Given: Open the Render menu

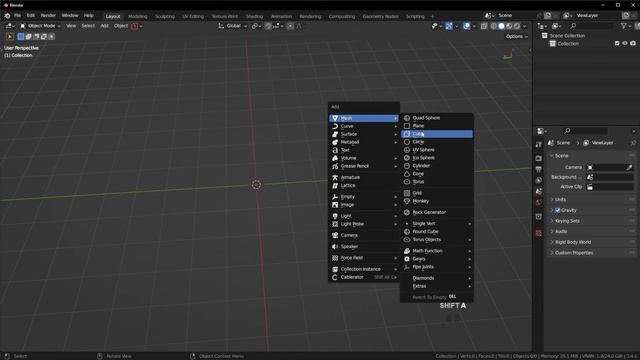Looking at the screenshot, I should click(48, 16).
